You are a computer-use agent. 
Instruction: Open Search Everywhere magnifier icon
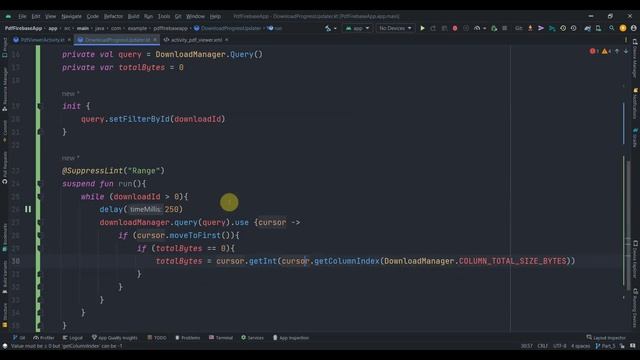(x=611, y=28)
